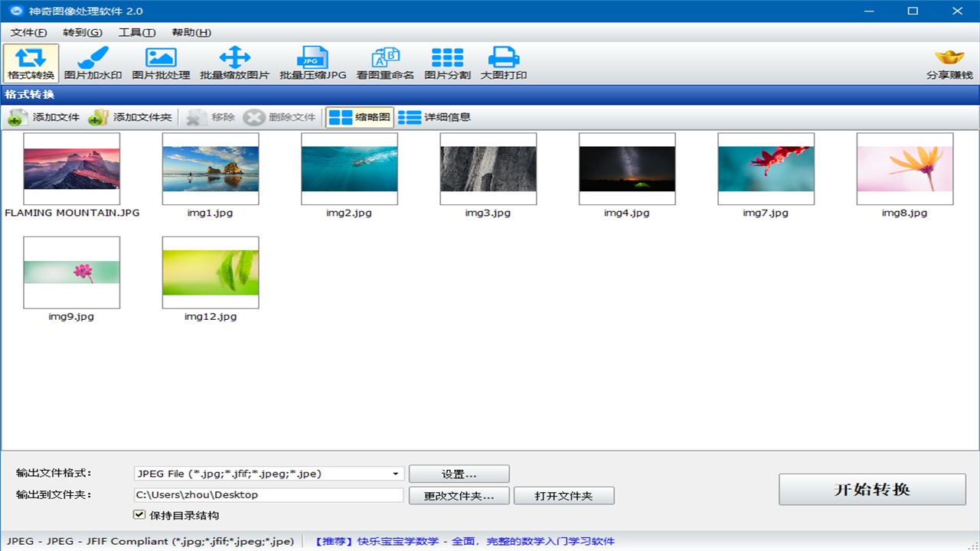Open the 大图打印 large print tool
Image resolution: width=980 pixels, height=551 pixels.
(x=503, y=63)
